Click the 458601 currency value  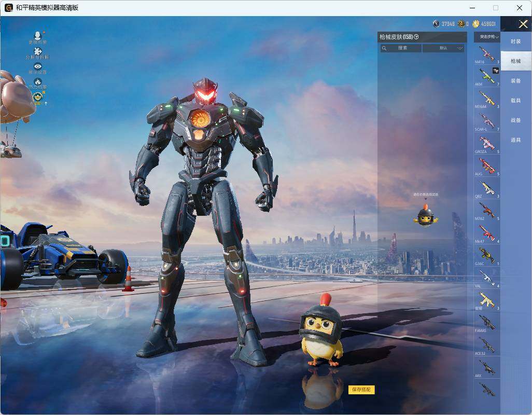click(488, 24)
